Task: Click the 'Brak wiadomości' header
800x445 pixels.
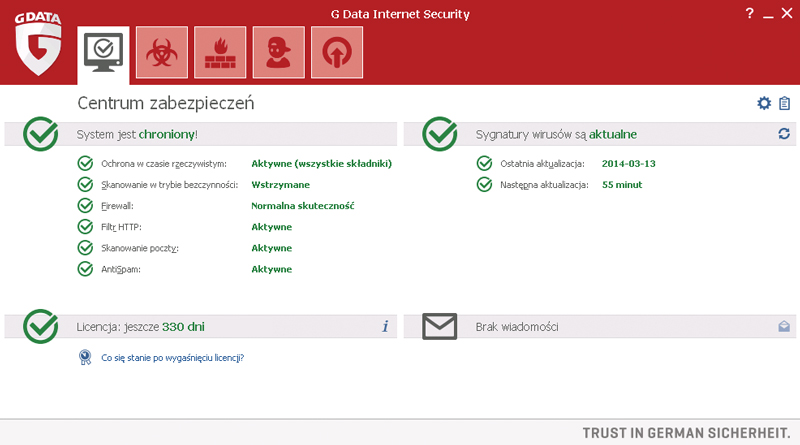Action: 517,327
